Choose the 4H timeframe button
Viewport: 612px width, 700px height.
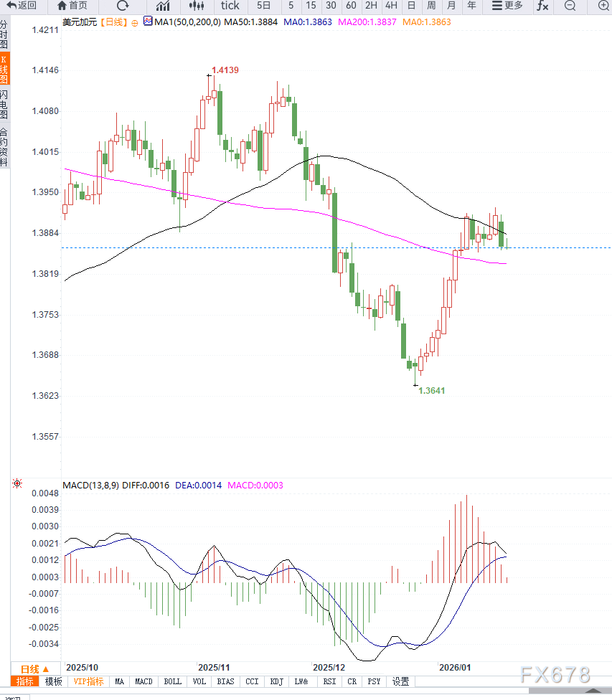coord(391,6)
